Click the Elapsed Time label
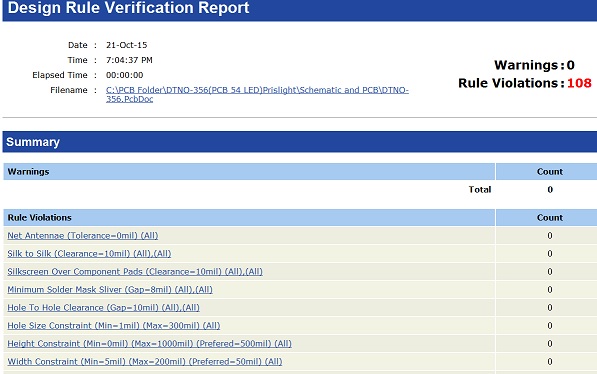 pos(60,75)
